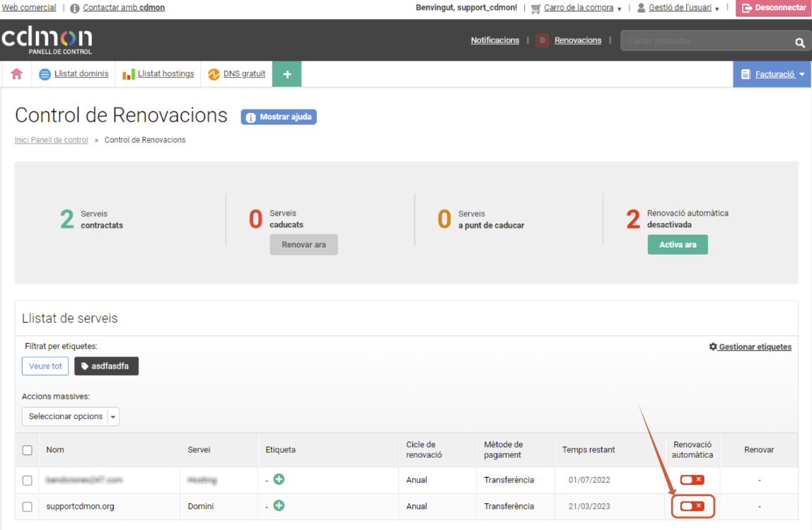Click the info icon beside Contactar

click(74, 8)
